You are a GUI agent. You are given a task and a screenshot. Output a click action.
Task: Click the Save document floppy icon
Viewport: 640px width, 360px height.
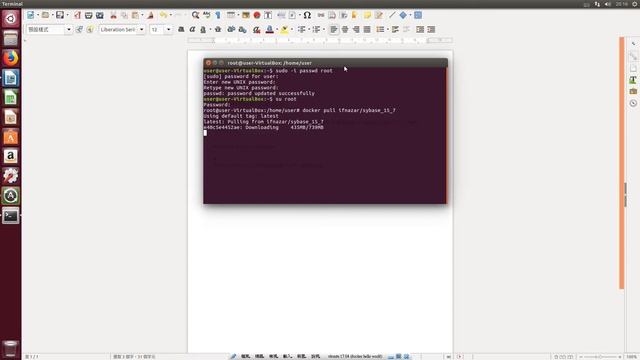[x=60, y=15]
